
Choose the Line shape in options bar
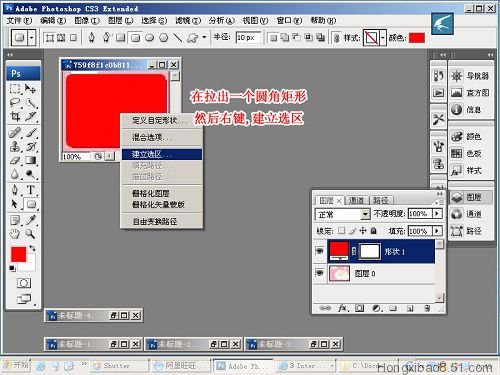(178, 38)
